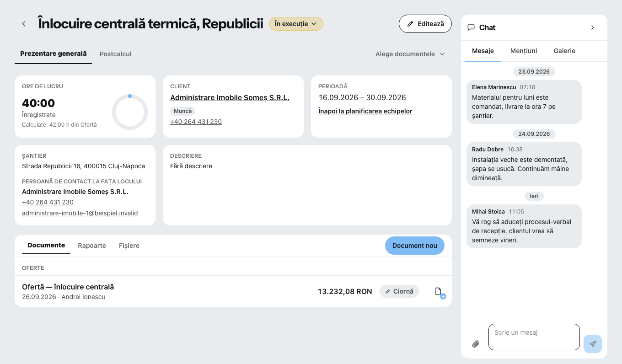Send the chat message with the paper plane
Screen dimensions: 622x364
coord(593,344)
